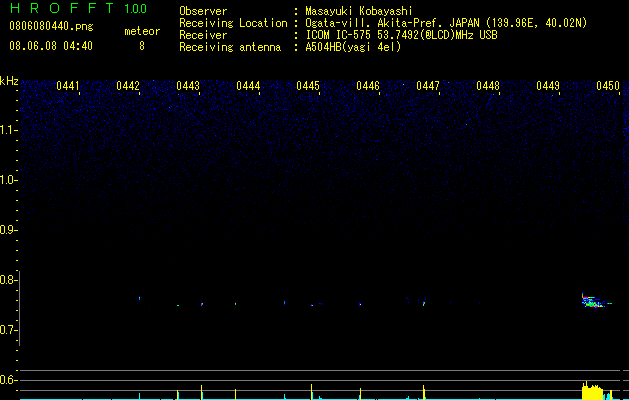Click the large multicolored meteor echo trace
The width and height of the screenshot is (629, 400).
pos(596,301)
